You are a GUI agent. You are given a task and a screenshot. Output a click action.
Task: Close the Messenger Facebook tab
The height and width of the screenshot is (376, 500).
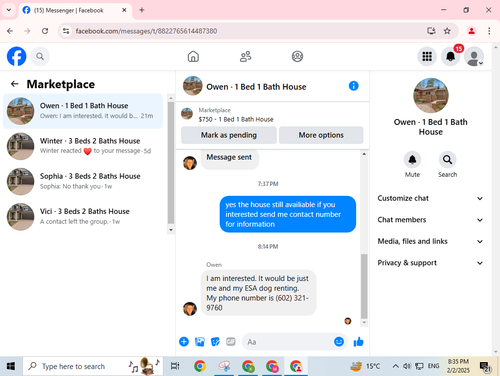(x=124, y=10)
